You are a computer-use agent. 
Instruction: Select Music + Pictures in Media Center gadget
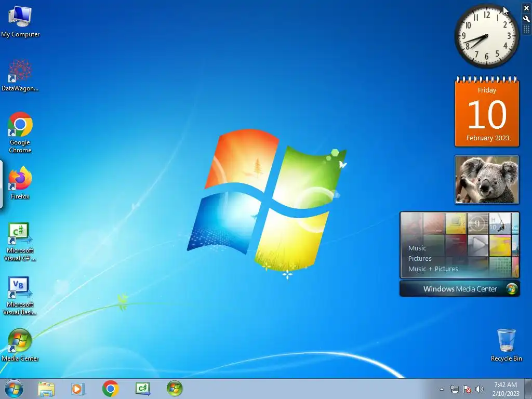click(x=433, y=269)
